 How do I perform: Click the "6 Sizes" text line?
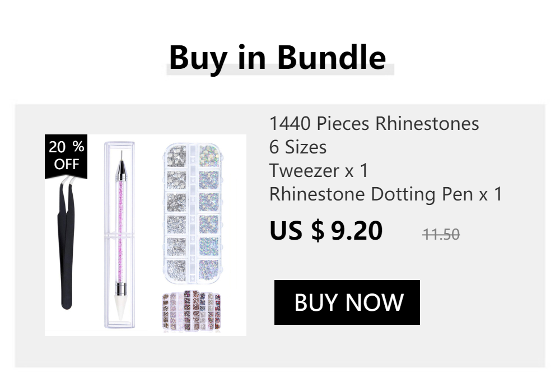tap(297, 147)
